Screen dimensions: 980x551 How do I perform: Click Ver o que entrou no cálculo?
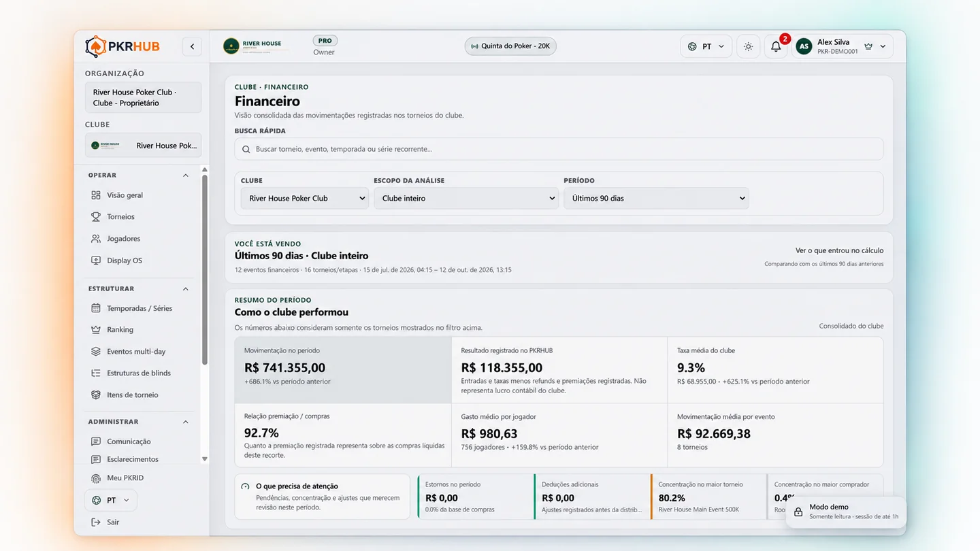click(x=840, y=250)
